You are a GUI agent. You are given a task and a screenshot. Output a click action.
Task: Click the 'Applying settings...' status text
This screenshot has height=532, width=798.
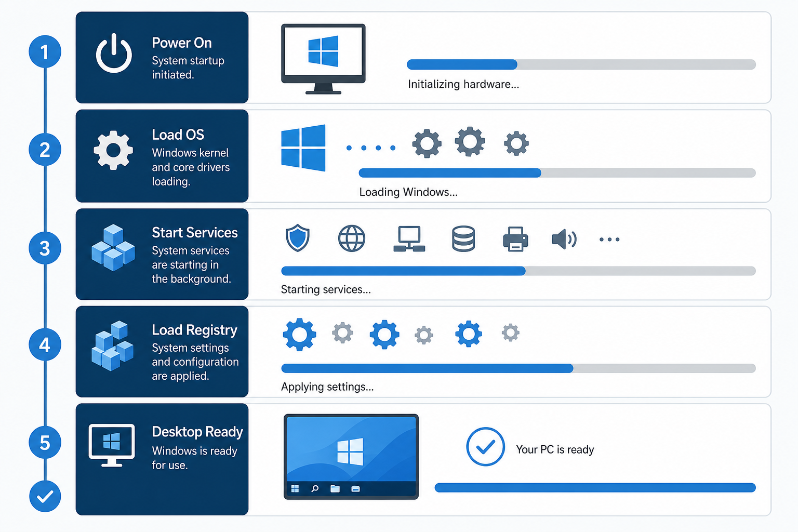click(327, 387)
